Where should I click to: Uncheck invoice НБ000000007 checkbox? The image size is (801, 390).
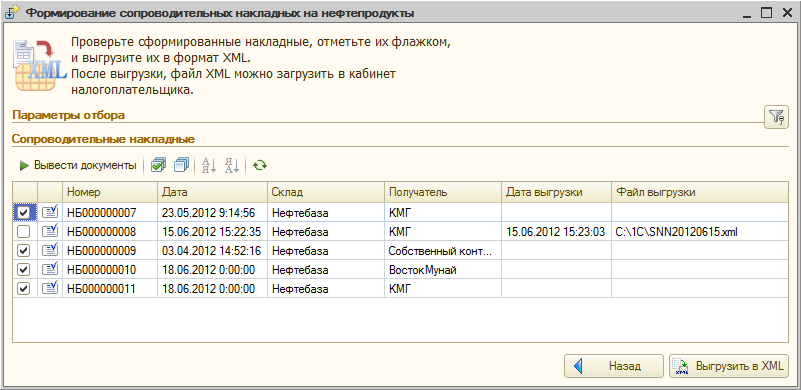[24, 212]
